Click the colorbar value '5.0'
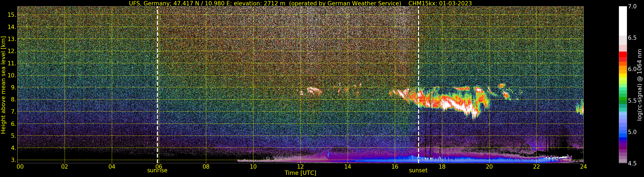 (x=632, y=132)
